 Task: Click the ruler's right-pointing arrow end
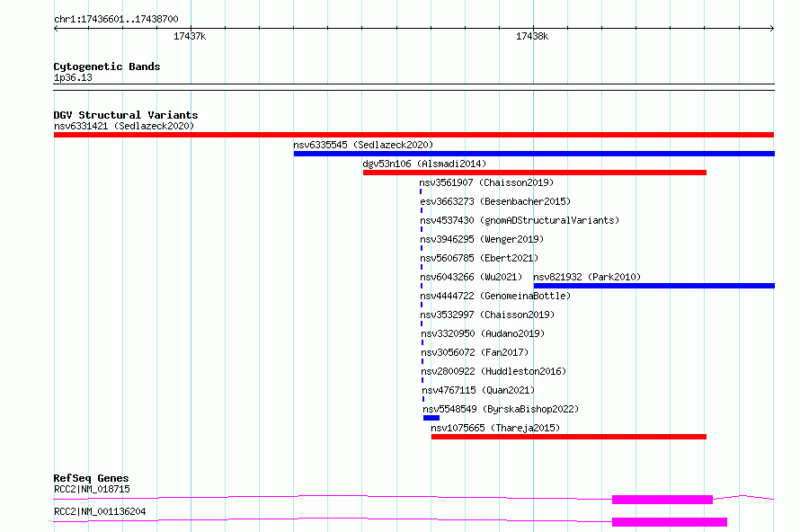tap(772, 29)
